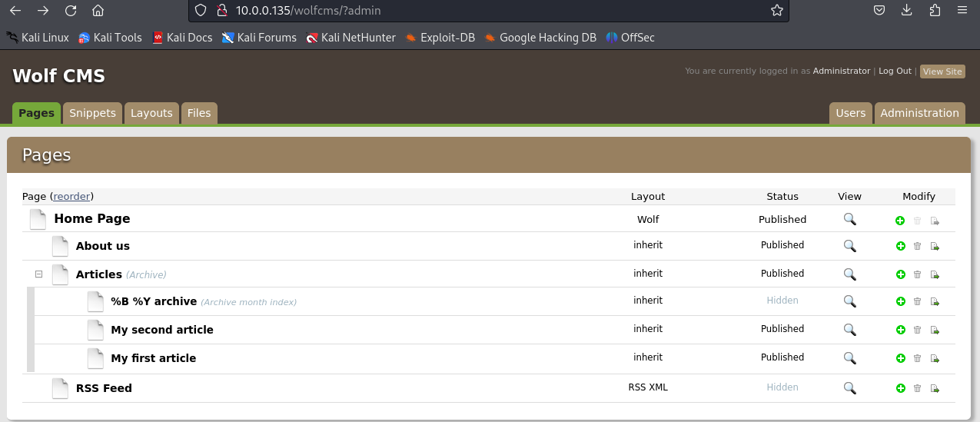
Task: Add child page under RSS Feed
Action: [900, 389]
